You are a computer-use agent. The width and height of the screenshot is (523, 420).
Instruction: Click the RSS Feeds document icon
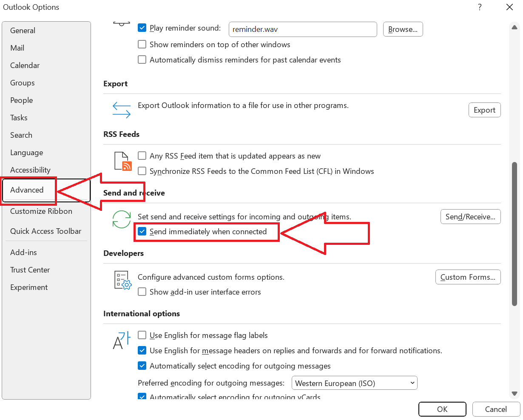tap(123, 162)
